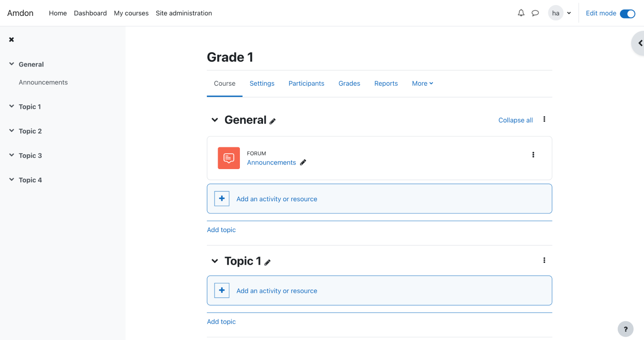Open My courses in top navigation
The height and width of the screenshot is (340, 644).
coord(131,13)
